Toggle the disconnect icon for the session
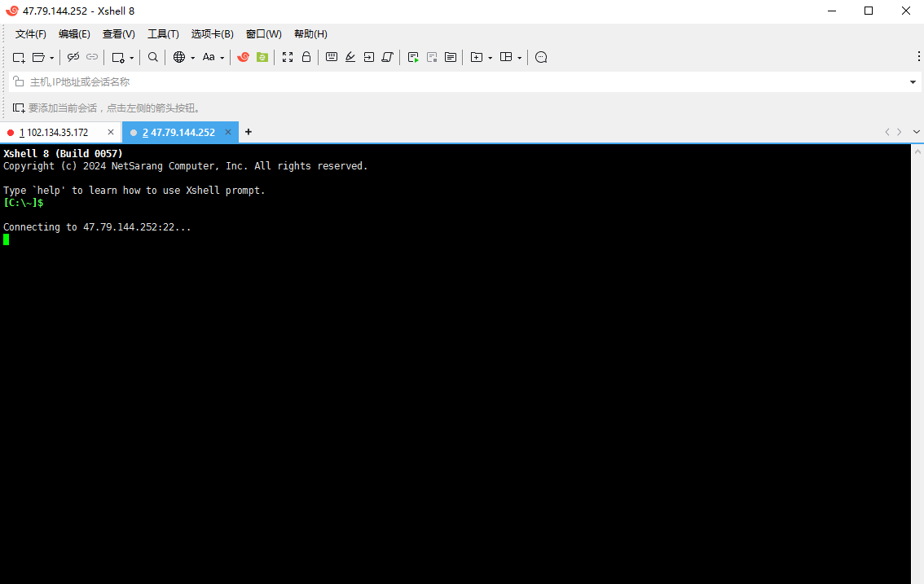This screenshot has width=924, height=584. coord(73,57)
